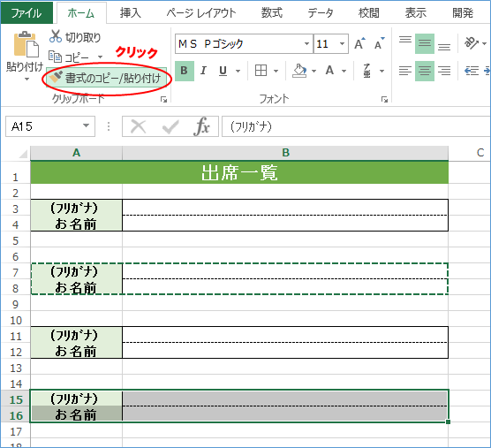The width and height of the screenshot is (491, 448).
Task: Click the Decrease Font Size icon
Action: point(379,43)
